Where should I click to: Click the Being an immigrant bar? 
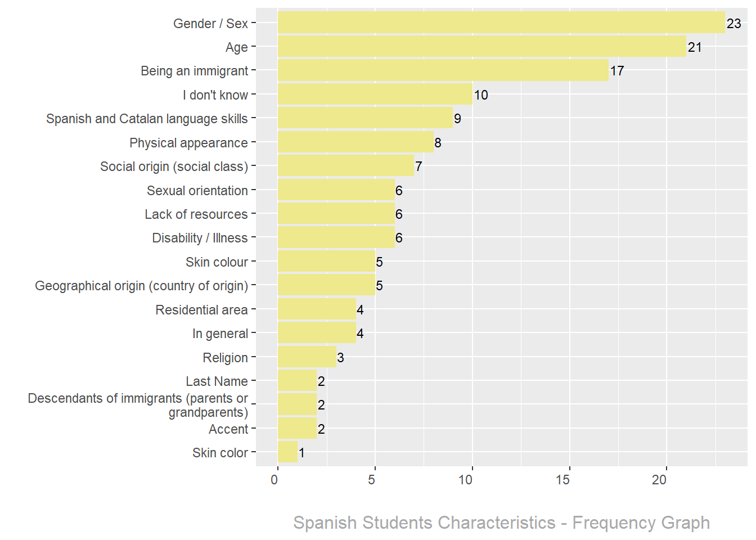coord(443,71)
